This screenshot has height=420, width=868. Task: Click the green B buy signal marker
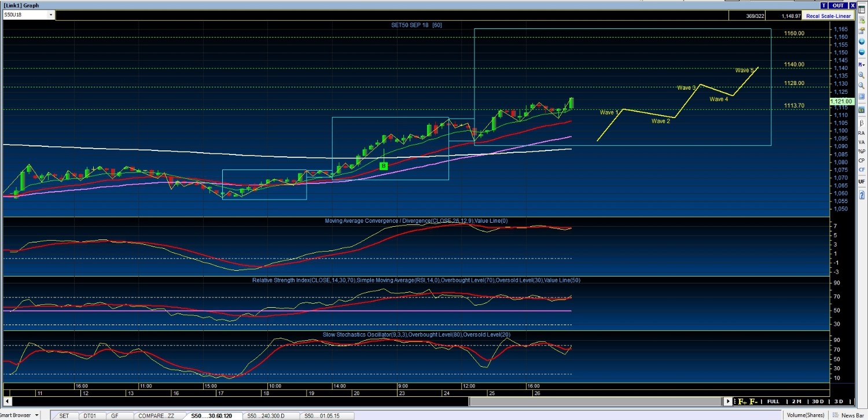383,166
